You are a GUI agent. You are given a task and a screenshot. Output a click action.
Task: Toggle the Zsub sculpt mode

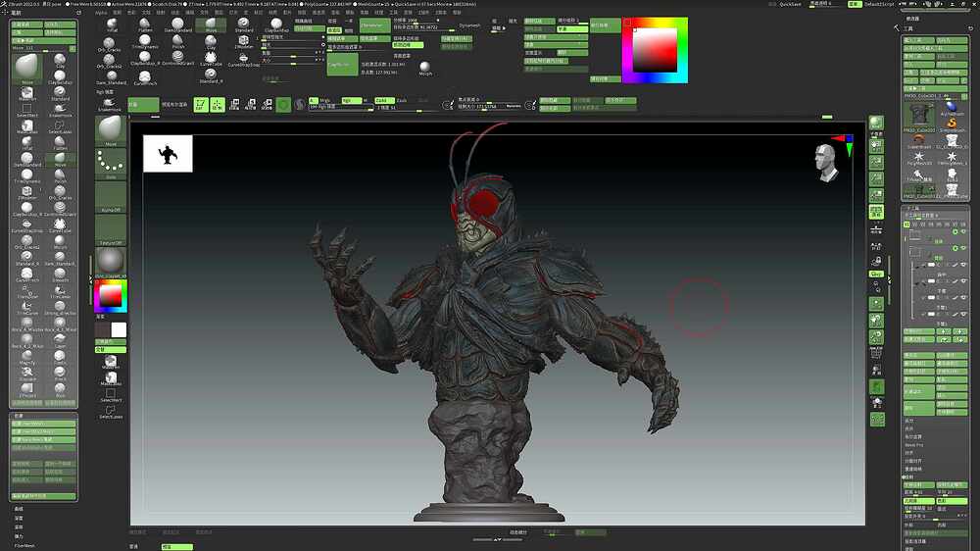(402, 100)
